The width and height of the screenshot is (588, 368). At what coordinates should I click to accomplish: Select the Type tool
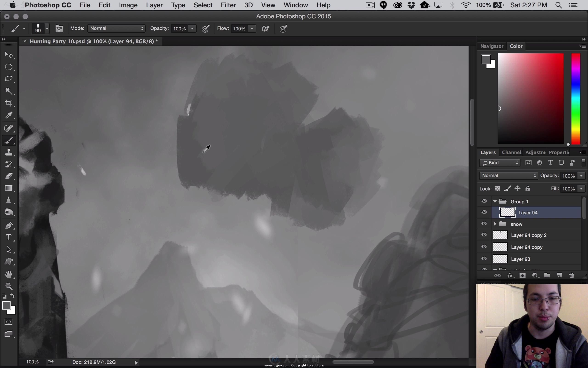(x=9, y=237)
